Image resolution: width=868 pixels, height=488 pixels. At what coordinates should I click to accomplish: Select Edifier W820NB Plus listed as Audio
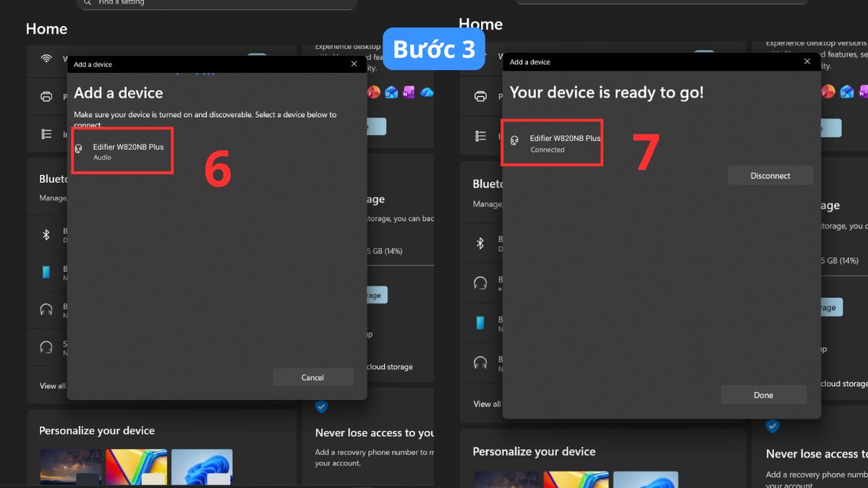pos(122,151)
